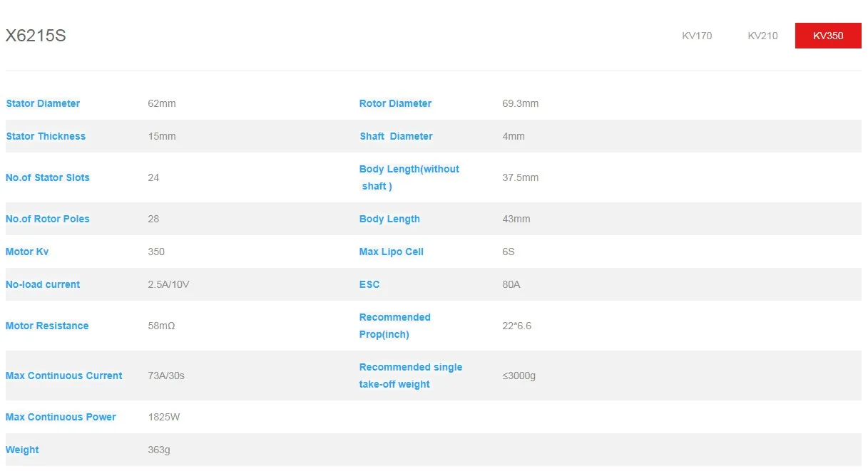
Task: Click the Max Lipo Cell label
Action: pyautogui.click(x=392, y=252)
